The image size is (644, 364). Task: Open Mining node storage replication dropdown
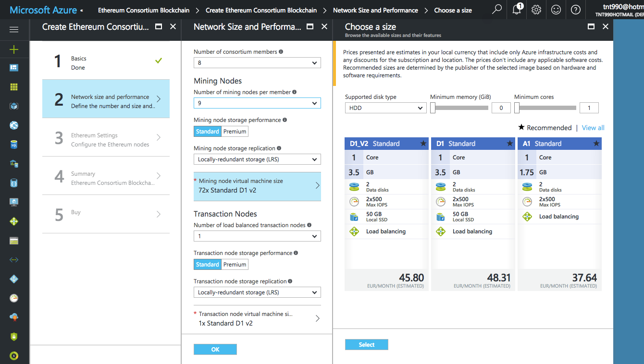point(257,159)
